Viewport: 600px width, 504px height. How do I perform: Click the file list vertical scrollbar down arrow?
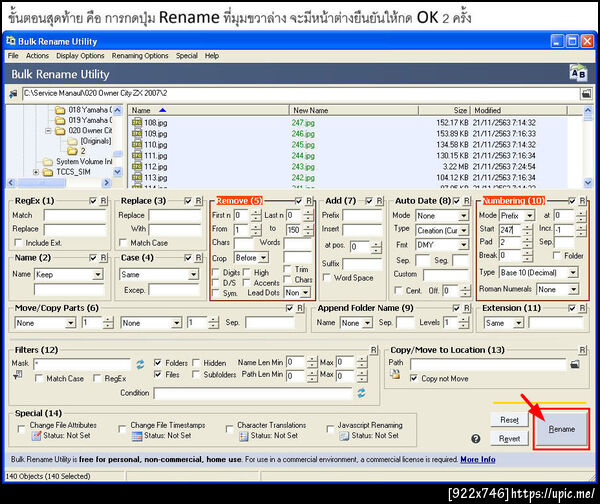click(x=588, y=183)
